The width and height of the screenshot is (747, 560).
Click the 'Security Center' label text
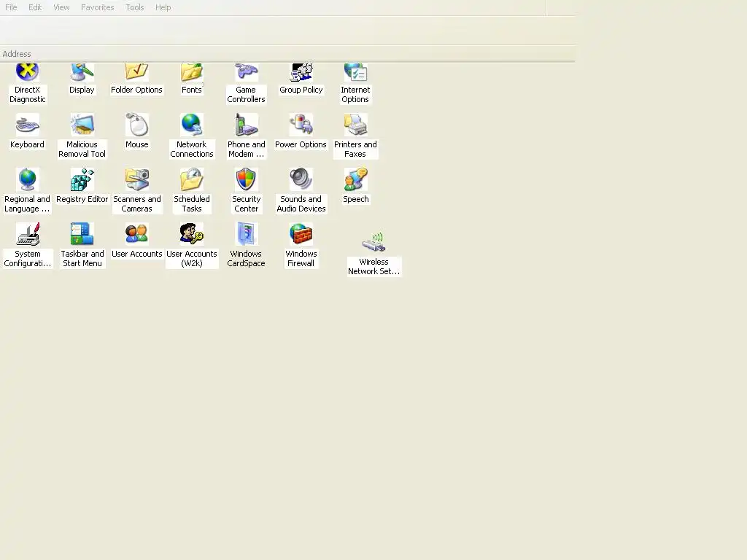247,204
